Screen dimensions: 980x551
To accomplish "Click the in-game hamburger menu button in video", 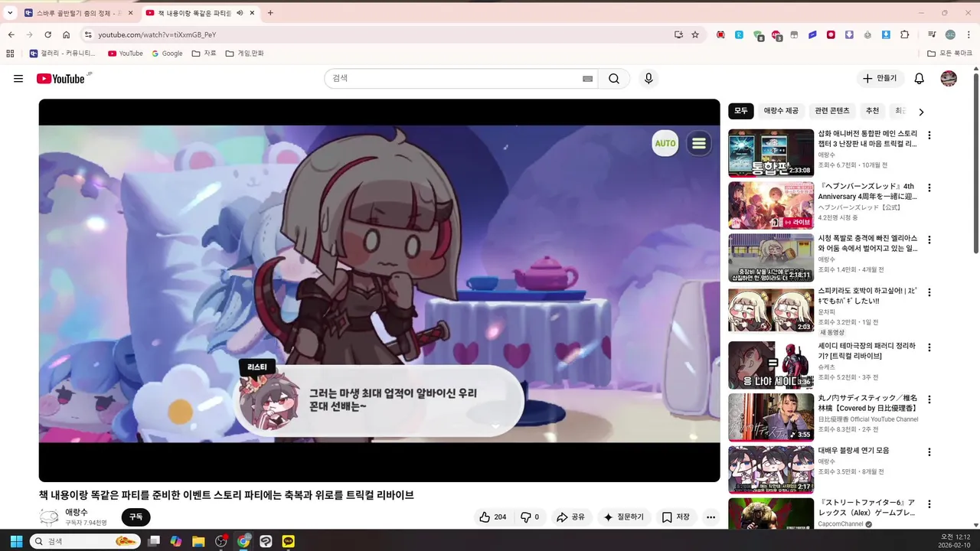I will click(698, 143).
